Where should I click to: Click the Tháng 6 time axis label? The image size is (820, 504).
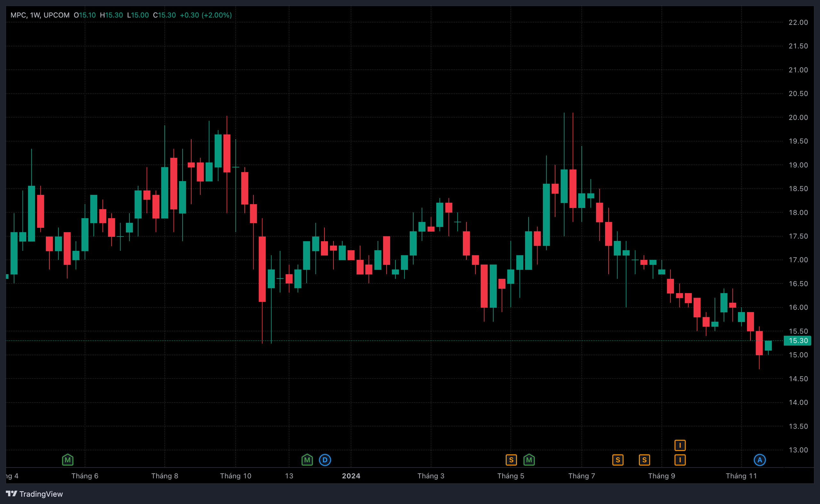point(85,476)
